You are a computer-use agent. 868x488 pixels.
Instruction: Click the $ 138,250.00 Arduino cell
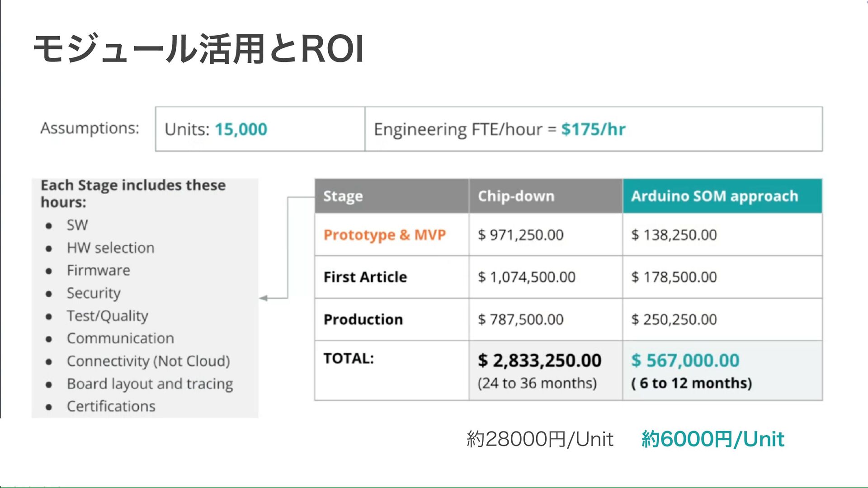(x=674, y=235)
